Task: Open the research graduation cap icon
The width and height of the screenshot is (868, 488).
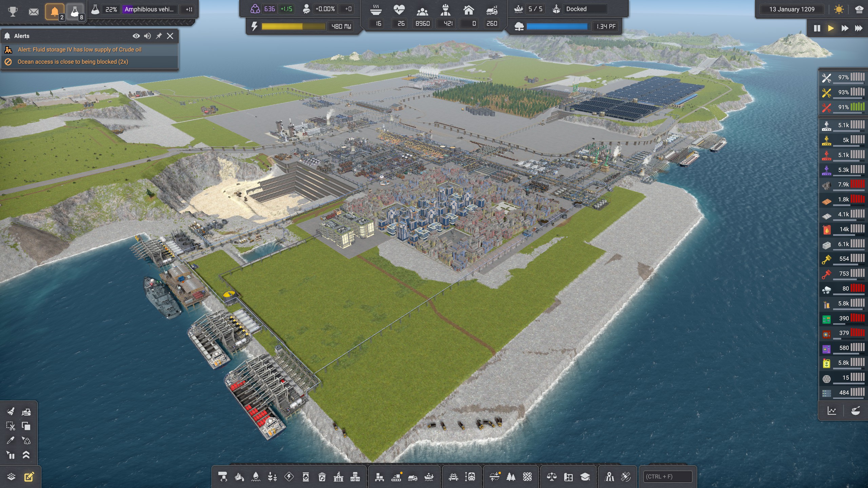Action: point(585,477)
